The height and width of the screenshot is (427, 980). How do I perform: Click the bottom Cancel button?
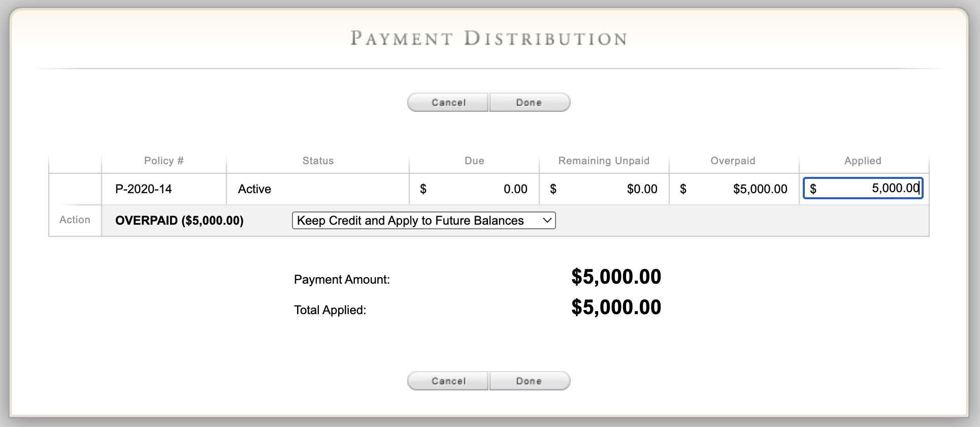click(x=448, y=381)
